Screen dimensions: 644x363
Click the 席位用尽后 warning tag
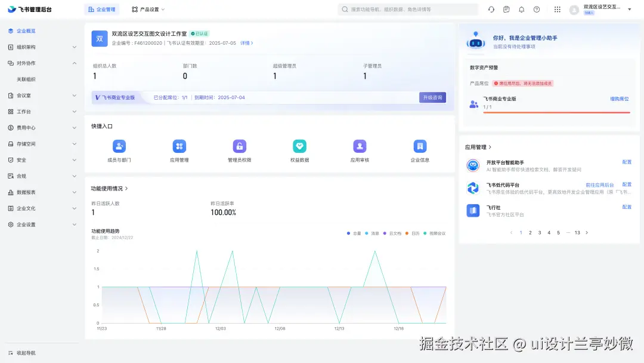point(523,84)
